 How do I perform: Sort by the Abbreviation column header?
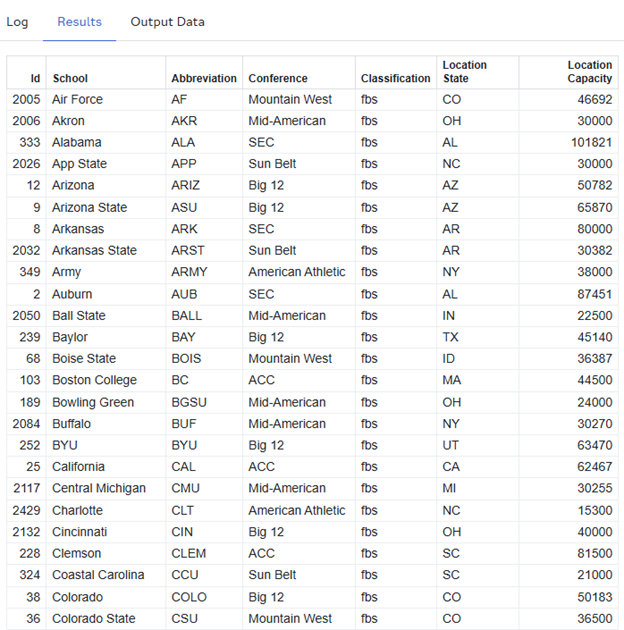204,78
